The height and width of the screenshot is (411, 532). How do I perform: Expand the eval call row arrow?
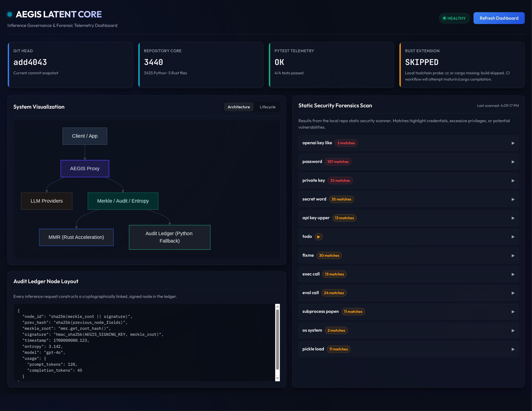click(513, 293)
